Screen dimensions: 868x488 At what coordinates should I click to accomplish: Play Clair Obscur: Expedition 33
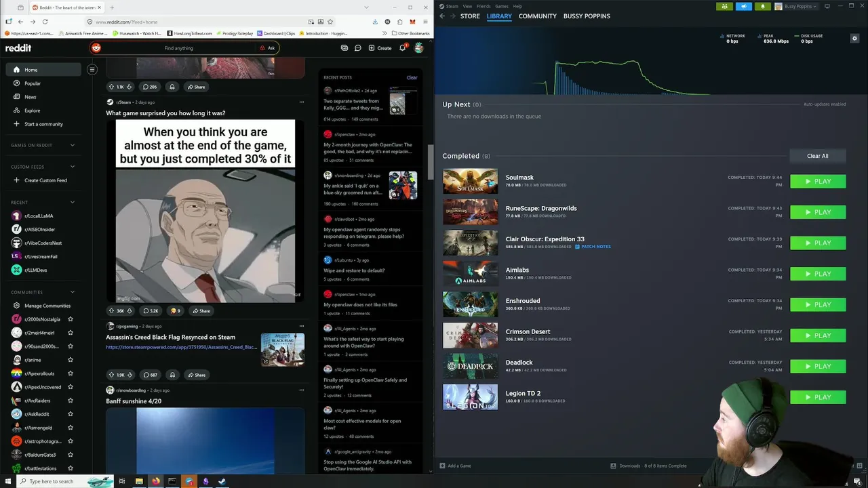pos(818,243)
